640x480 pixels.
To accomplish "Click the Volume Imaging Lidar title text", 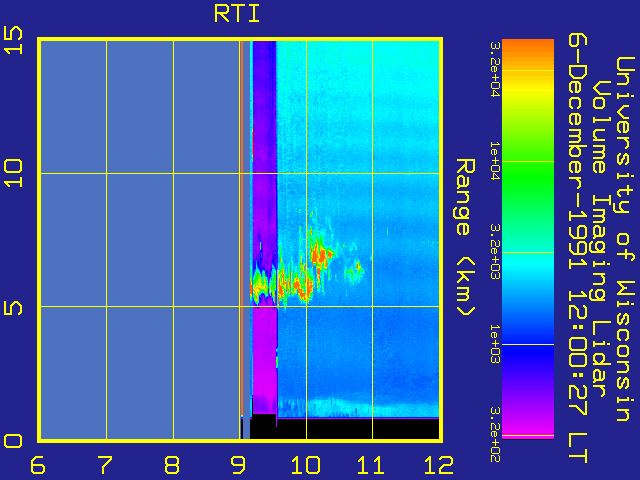I will pyautogui.click(x=600, y=239).
